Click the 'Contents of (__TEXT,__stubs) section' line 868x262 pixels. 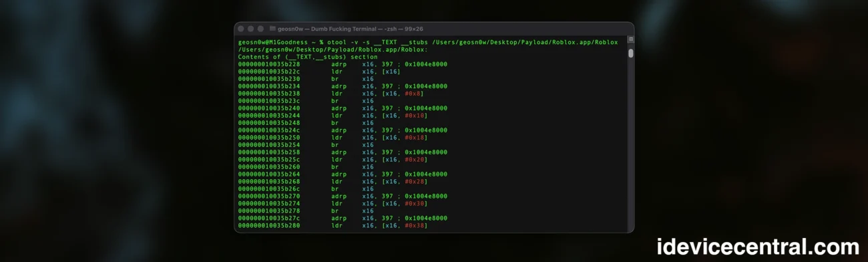(x=308, y=57)
